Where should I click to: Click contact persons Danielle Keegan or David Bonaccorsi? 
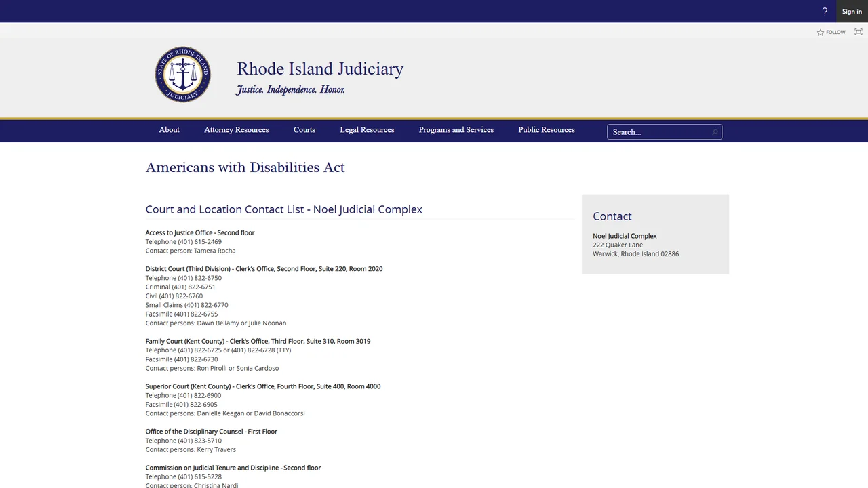(x=225, y=413)
